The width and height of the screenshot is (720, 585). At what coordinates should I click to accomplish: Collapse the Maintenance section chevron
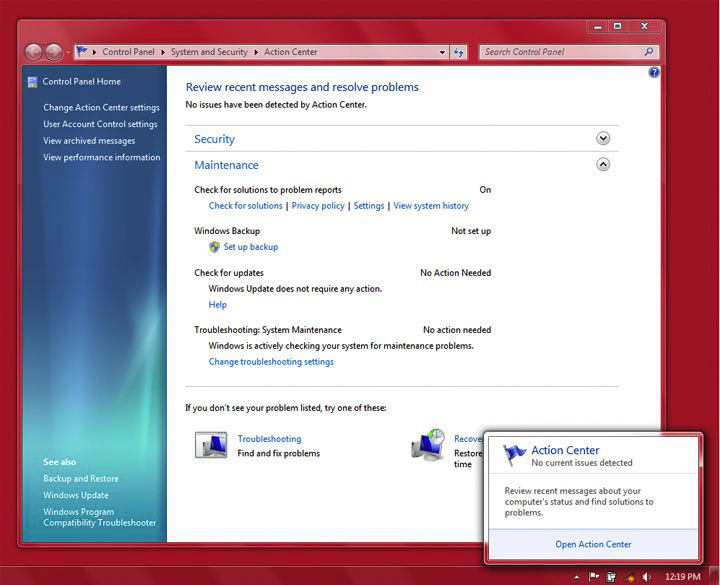coord(603,165)
